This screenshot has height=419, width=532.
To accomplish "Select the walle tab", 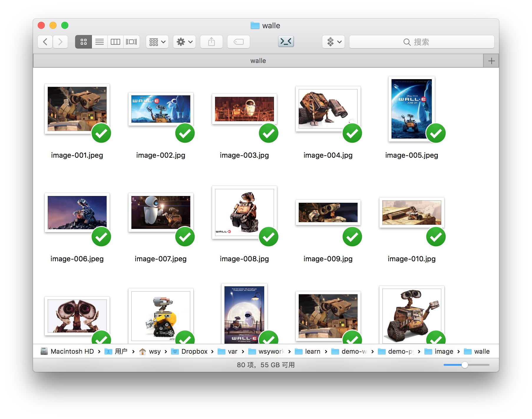I will (x=258, y=61).
